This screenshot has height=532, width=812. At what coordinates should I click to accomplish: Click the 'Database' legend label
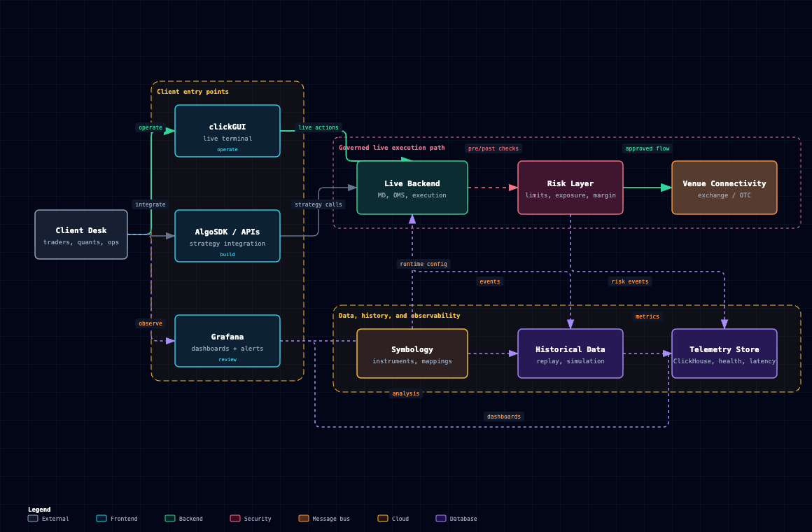[463, 519]
